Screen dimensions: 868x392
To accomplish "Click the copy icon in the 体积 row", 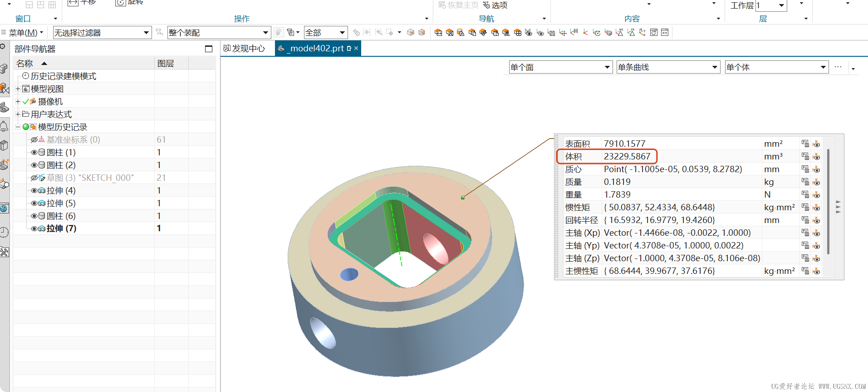I will coord(805,156).
